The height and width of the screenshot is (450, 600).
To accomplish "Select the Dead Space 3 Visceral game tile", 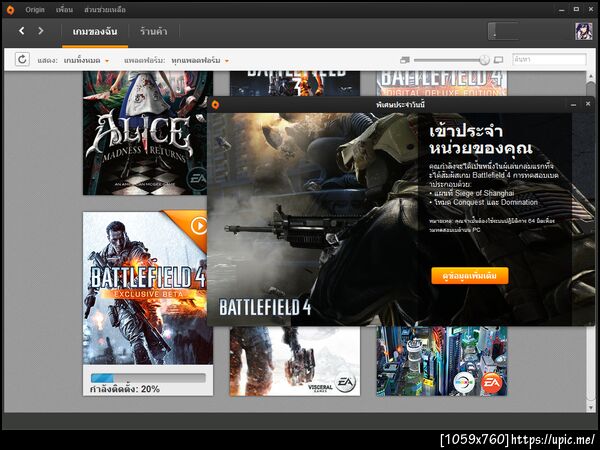I will click(295, 361).
